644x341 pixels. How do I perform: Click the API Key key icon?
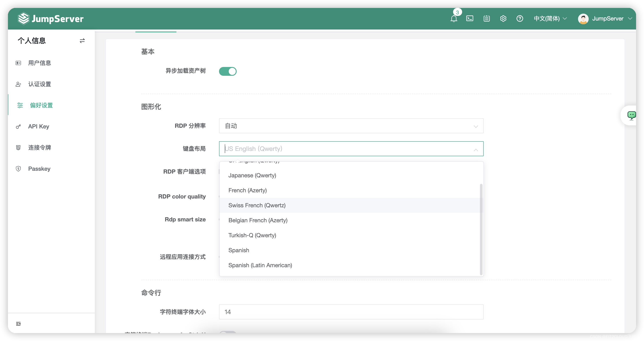18,127
